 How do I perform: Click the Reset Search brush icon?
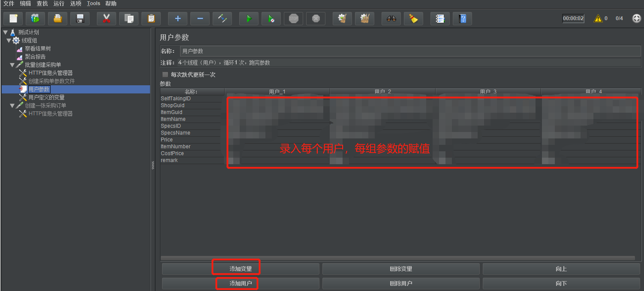point(413,18)
